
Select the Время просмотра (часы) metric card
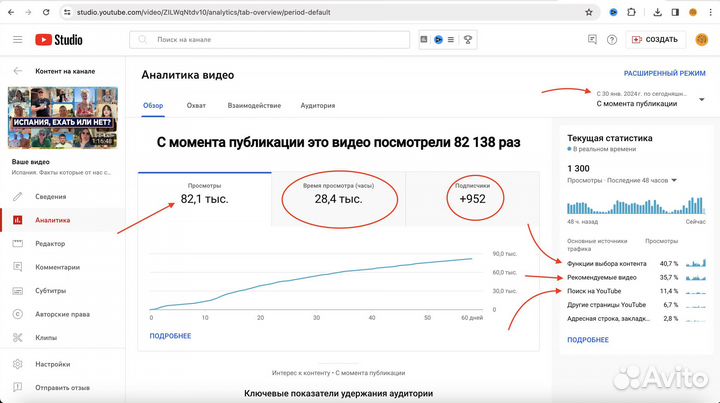tap(338, 199)
